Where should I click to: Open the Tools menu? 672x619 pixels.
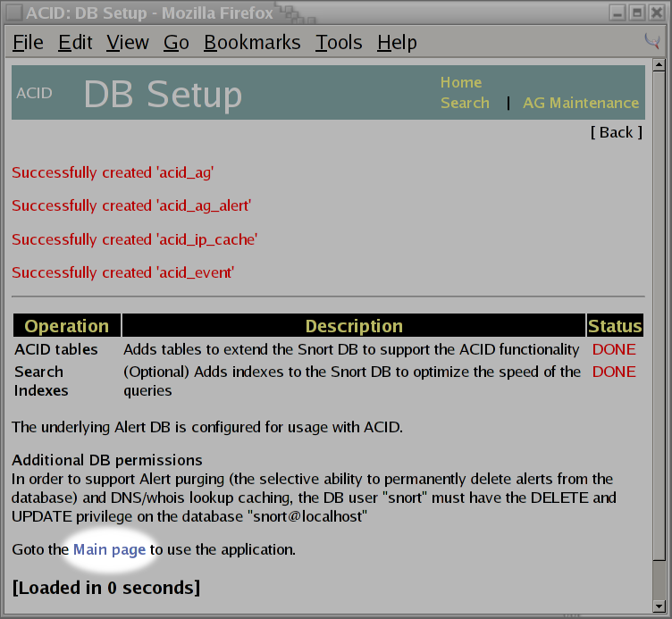[x=339, y=43]
